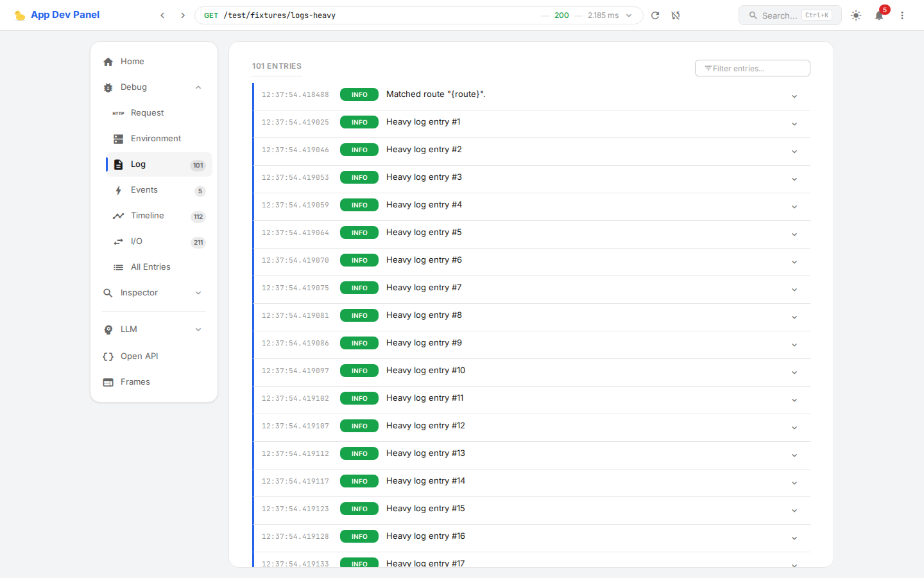Image resolution: width=924 pixels, height=578 pixels.
Task: Open the Timeline menu item
Action: (148, 216)
